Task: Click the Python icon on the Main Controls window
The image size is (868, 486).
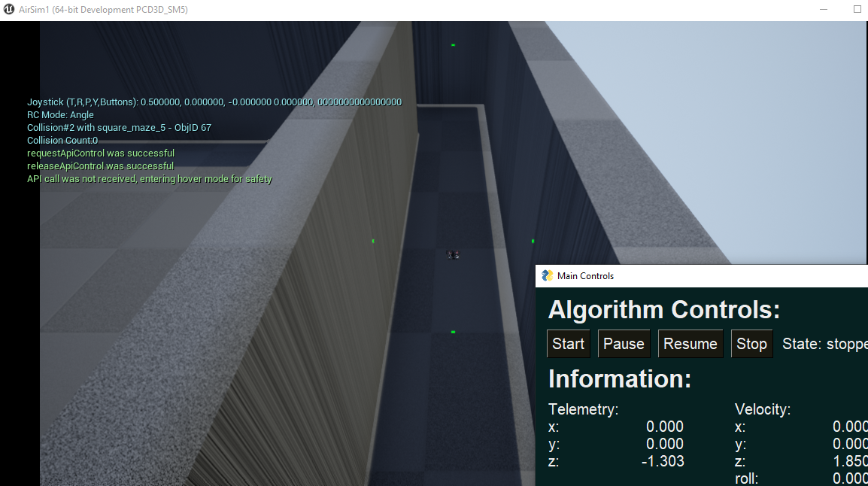Action: point(545,275)
